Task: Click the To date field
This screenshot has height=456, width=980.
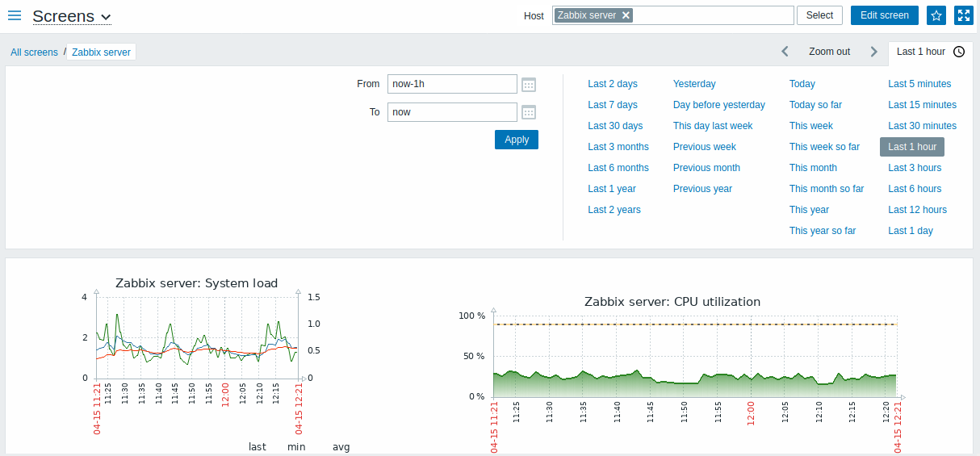Action: 452,112
